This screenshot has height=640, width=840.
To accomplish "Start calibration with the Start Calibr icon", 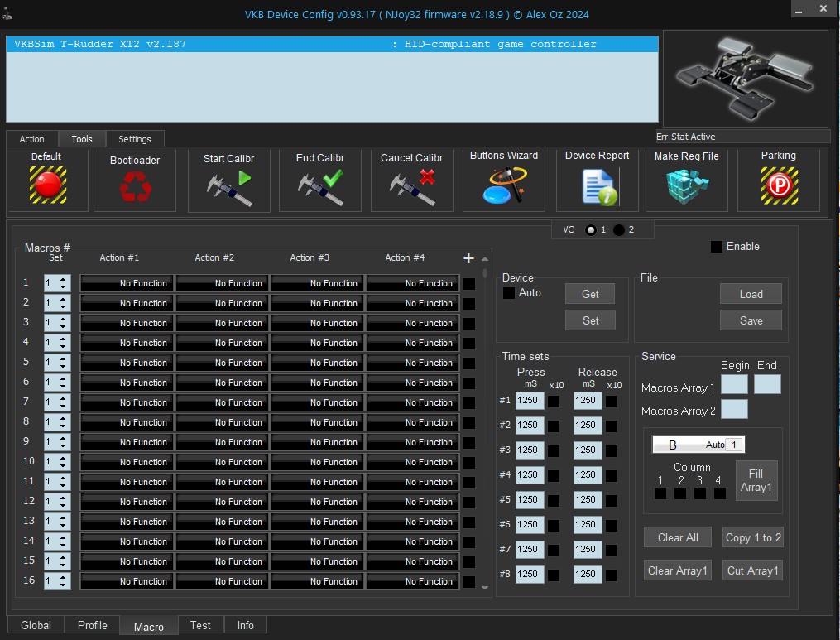I will click(x=228, y=188).
